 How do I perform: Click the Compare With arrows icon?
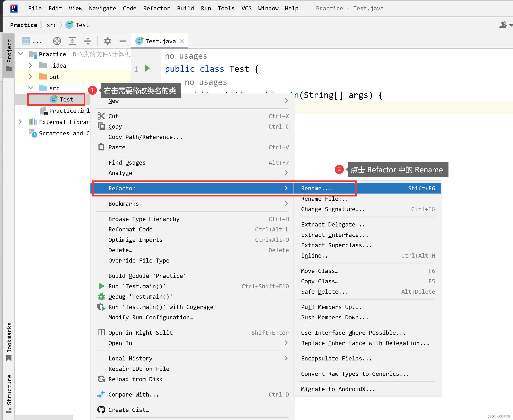[101, 394]
